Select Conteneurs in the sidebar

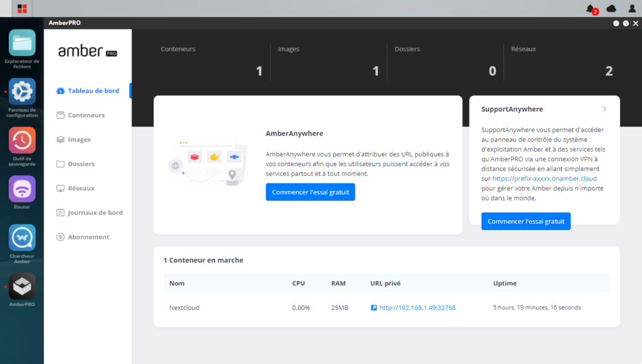[85, 115]
